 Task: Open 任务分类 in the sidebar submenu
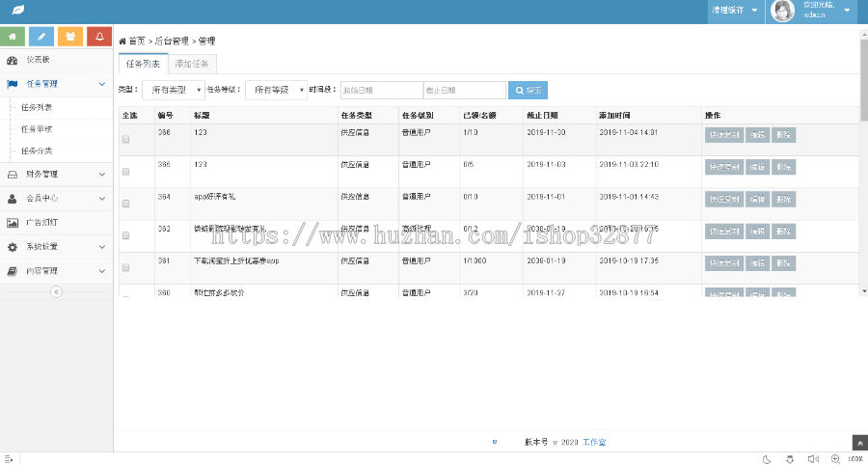tap(37, 151)
